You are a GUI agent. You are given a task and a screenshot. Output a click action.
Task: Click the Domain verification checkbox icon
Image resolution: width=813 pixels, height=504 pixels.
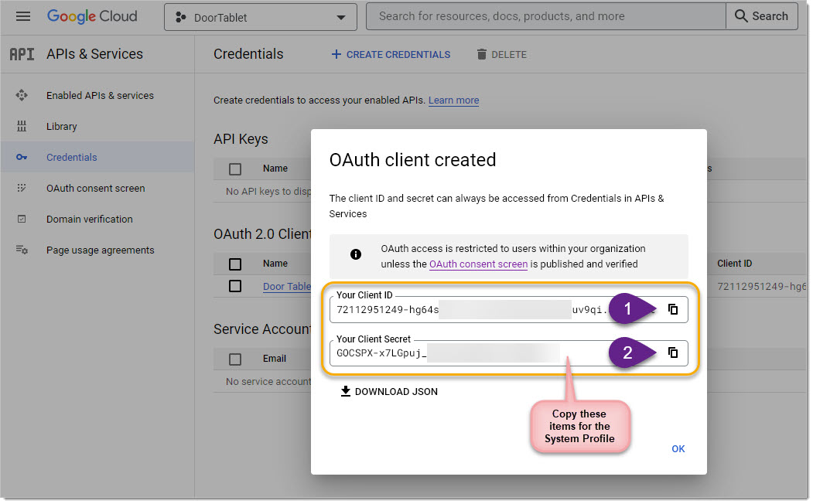coord(21,219)
